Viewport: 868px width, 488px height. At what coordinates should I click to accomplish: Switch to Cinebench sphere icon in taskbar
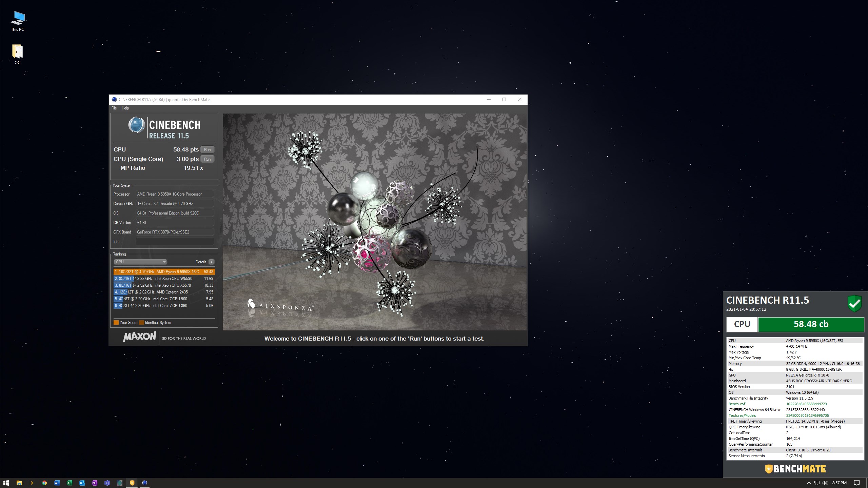pos(145,483)
